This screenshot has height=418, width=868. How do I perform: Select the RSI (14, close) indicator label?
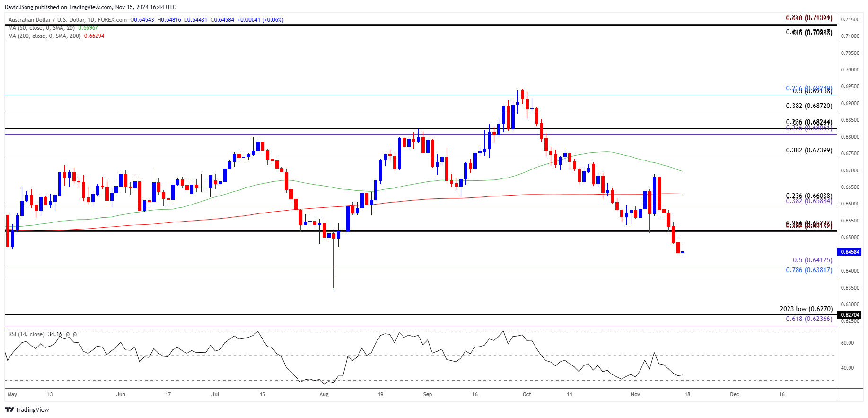[x=26, y=334]
